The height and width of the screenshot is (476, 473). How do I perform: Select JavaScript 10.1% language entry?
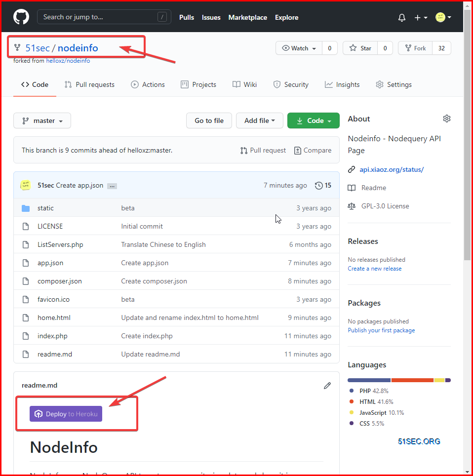382,413
